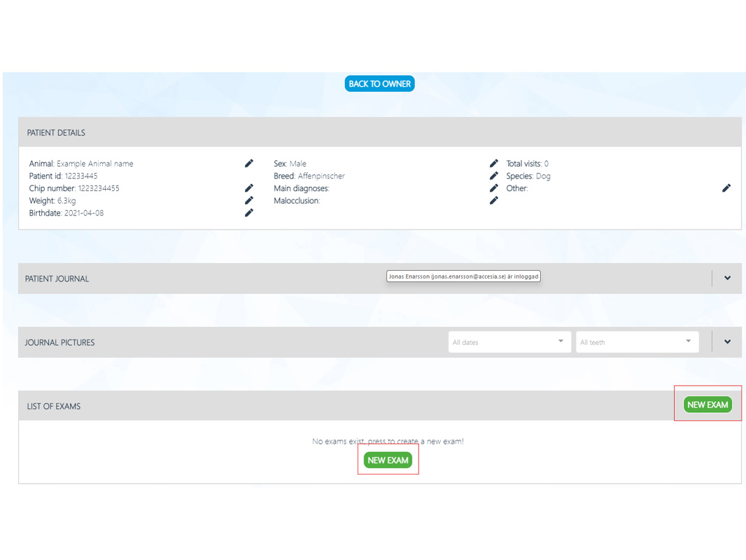
Task: Open the All teeth dropdown
Action: pos(636,342)
